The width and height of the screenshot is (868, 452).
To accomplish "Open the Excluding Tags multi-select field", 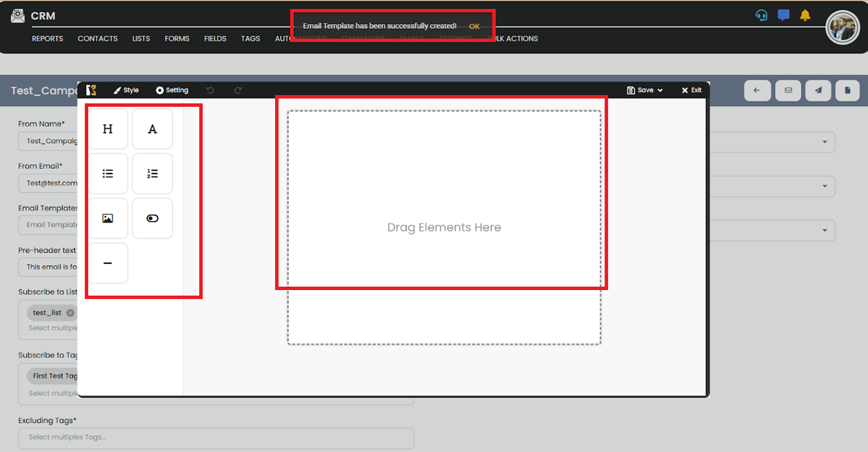I will pyautogui.click(x=216, y=438).
